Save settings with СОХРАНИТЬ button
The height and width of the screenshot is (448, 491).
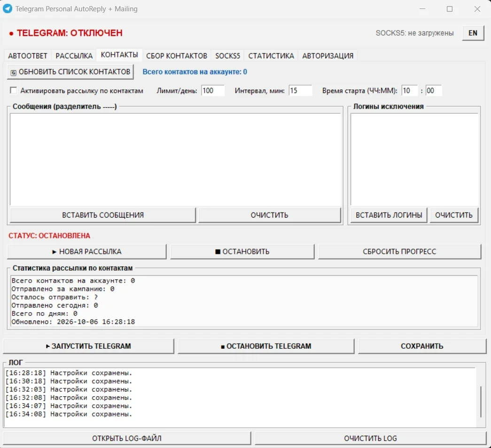pyautogui.click(x=422, y=346)
